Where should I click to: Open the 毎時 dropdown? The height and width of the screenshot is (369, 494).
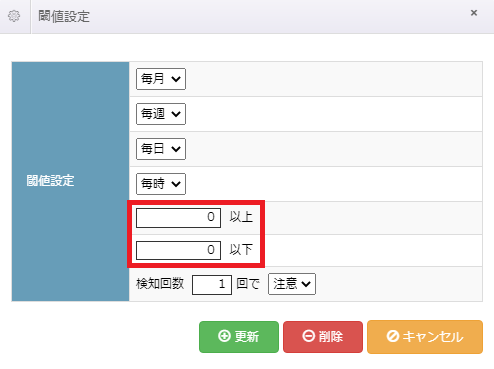click(161, 184)
